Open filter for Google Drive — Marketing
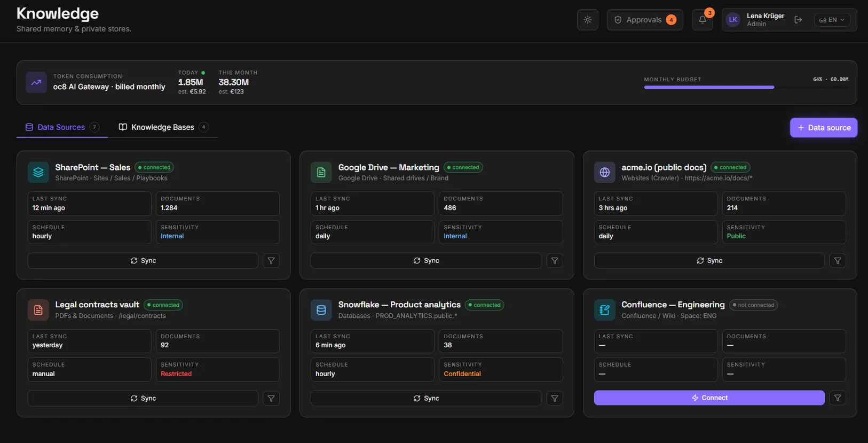 click(555, 261)
